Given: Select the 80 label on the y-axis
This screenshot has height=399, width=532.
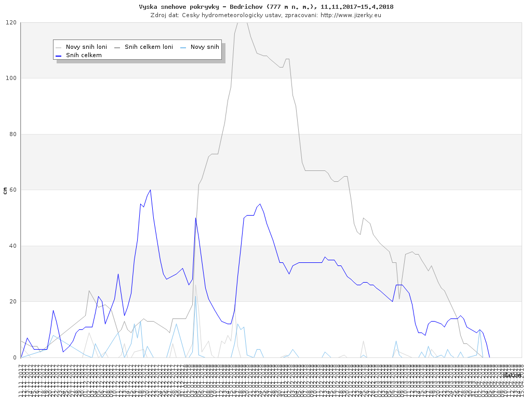Looking at the screenshot, I should [x=12, y=134].
